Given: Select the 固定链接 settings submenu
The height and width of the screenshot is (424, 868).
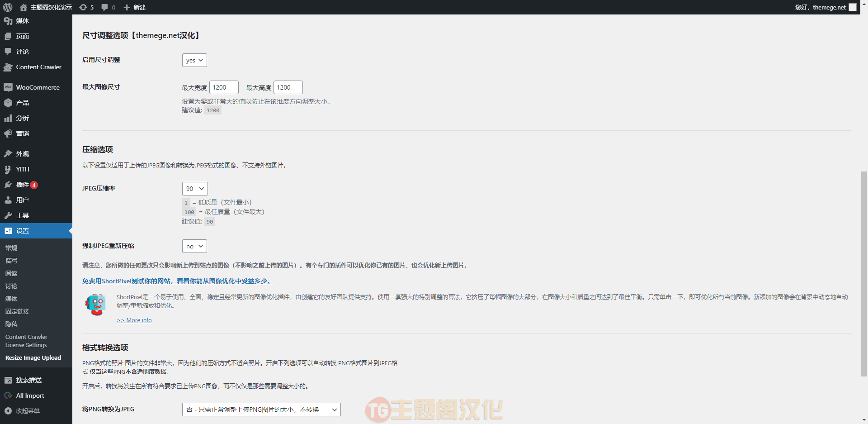Looking at the screenshot, I should tap(17, 311).
